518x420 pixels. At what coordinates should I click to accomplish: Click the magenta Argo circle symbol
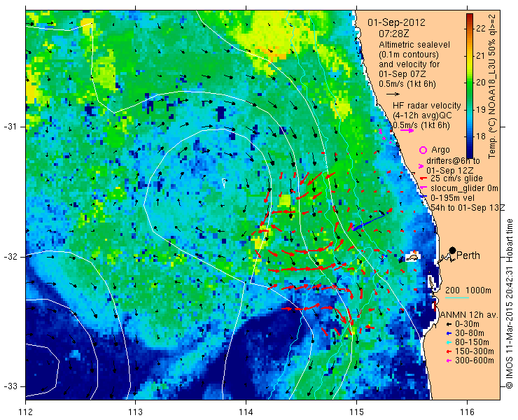point(423,150)
